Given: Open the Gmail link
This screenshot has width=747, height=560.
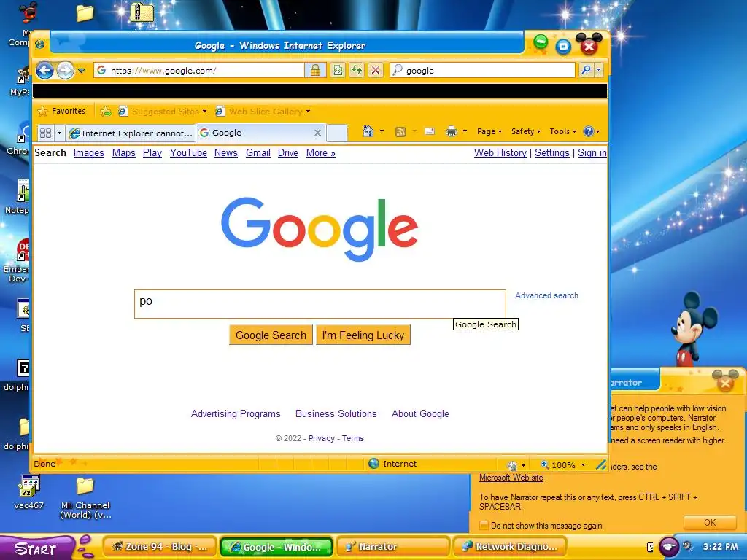Looking at the screenshot, I should coord(258,153).
